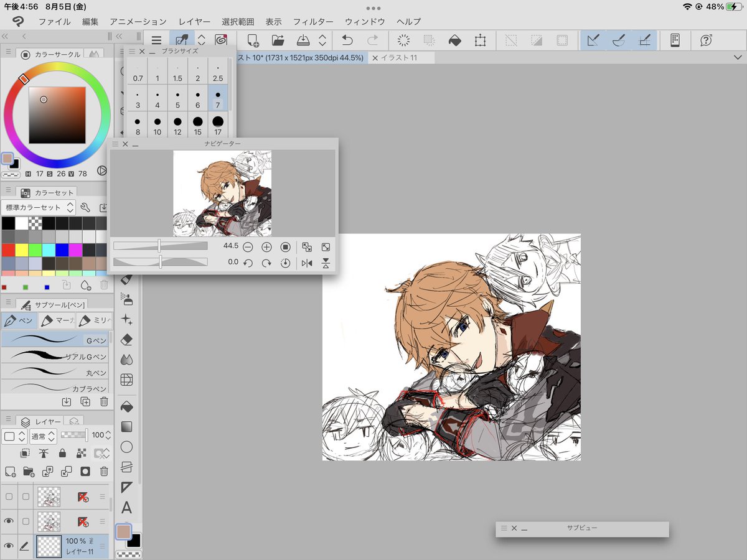
Task: Open the フィルター menu
Action: tap(313, 22)
